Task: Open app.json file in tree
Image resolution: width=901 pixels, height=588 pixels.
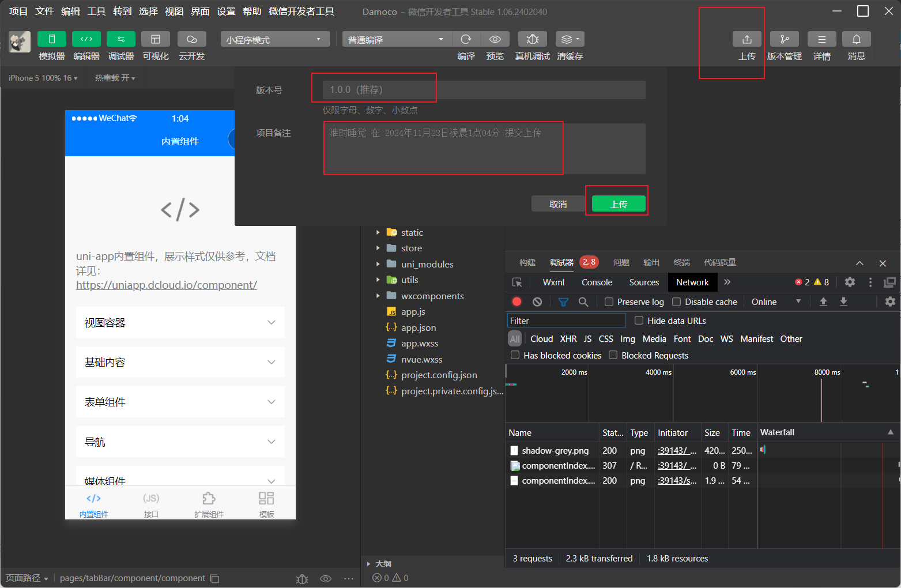Action: (x=419, y=327)
